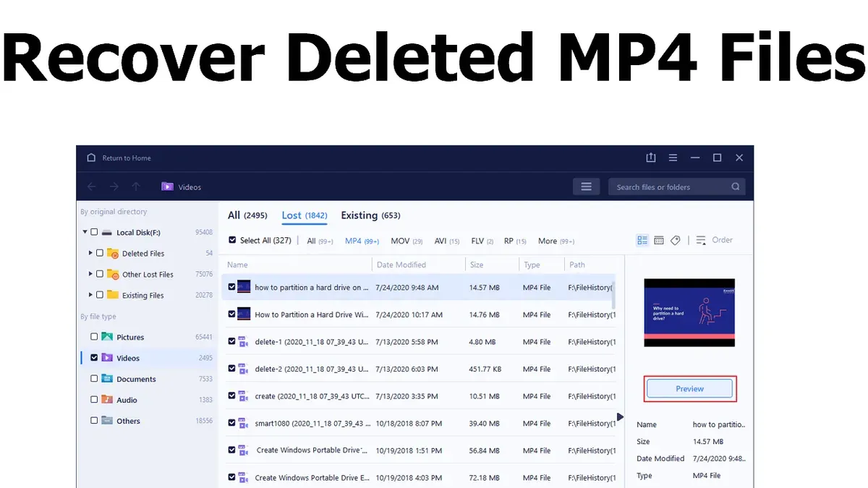
Task: Click the Return to Home link
Action: pos(127,158)
